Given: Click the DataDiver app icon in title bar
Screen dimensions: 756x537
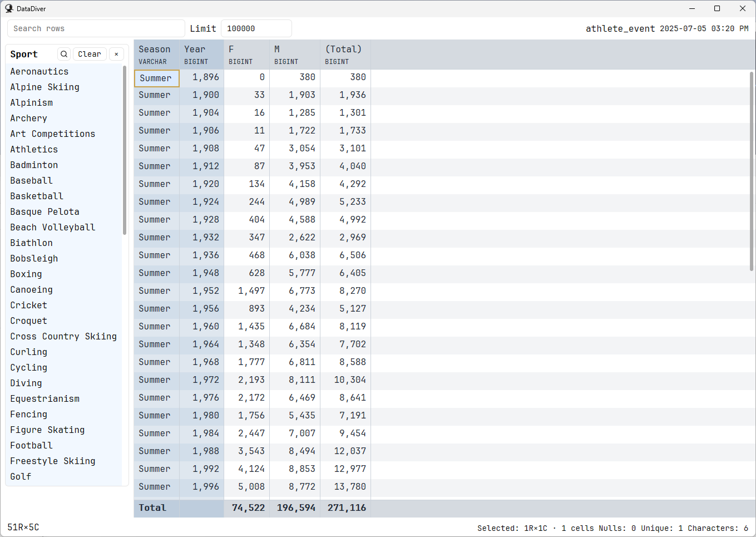Looking at the screenshot, I should tap(9, 8).
